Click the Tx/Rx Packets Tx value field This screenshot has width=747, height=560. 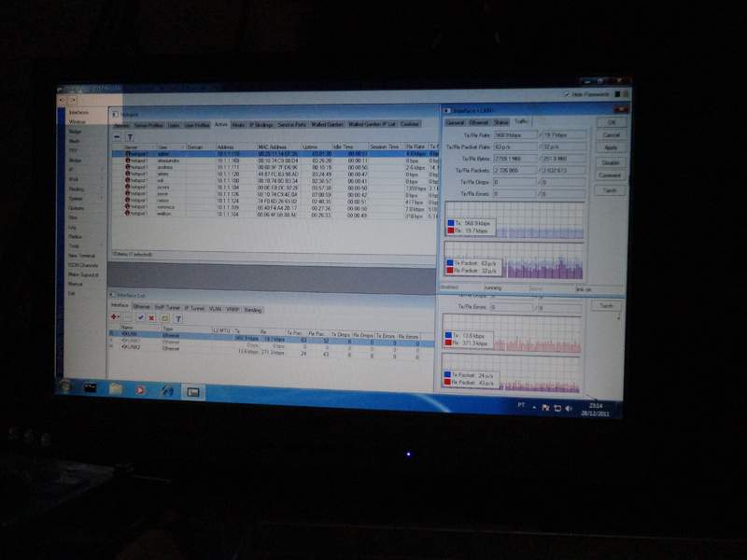point(515,171)
